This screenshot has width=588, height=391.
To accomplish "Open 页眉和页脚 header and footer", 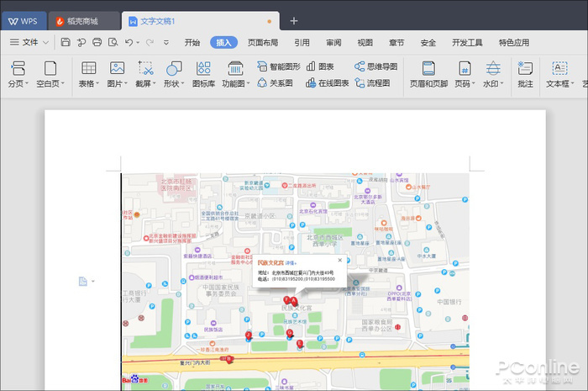I will click(428, 74).
